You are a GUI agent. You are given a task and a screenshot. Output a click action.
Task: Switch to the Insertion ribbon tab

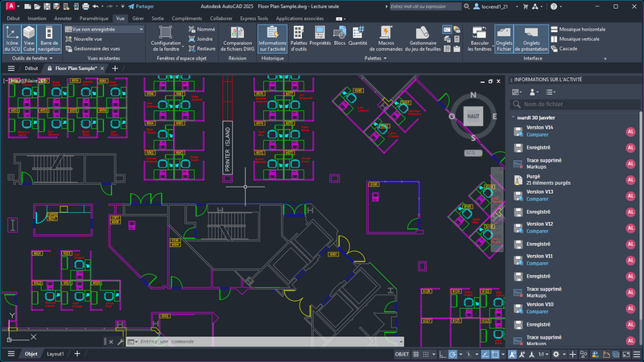[37, 19]
